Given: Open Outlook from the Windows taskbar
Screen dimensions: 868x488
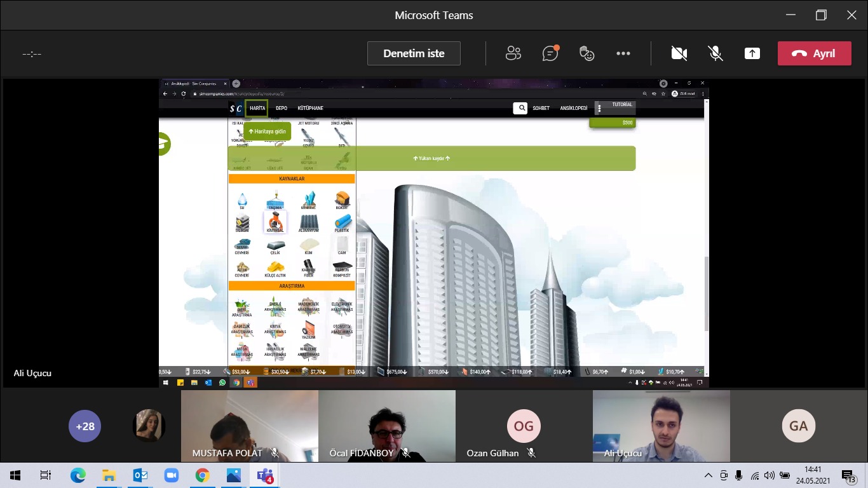Looking at the screenshot, I should [140, 475].
